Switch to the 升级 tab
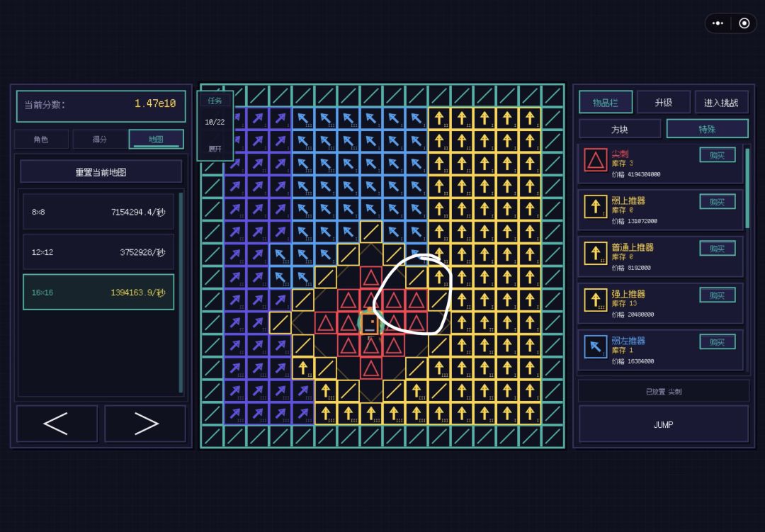The width and height of the screenshot is (765, 532). coord(664,103)
